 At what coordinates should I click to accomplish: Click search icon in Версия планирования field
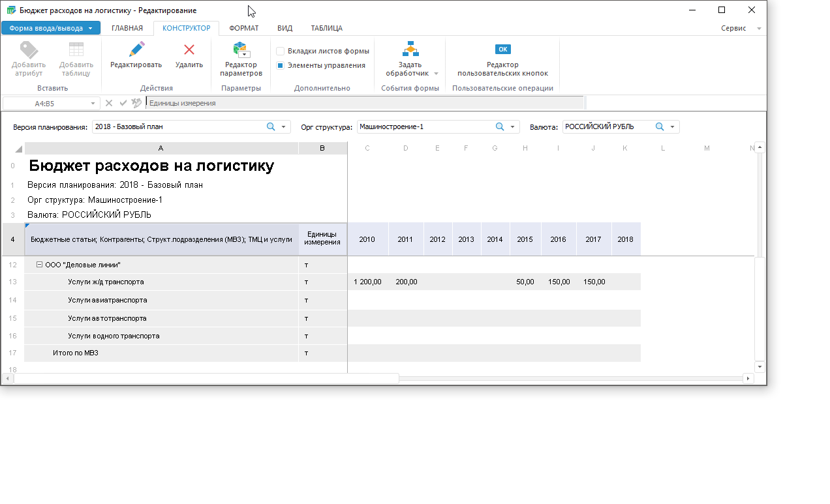[271, 127]
